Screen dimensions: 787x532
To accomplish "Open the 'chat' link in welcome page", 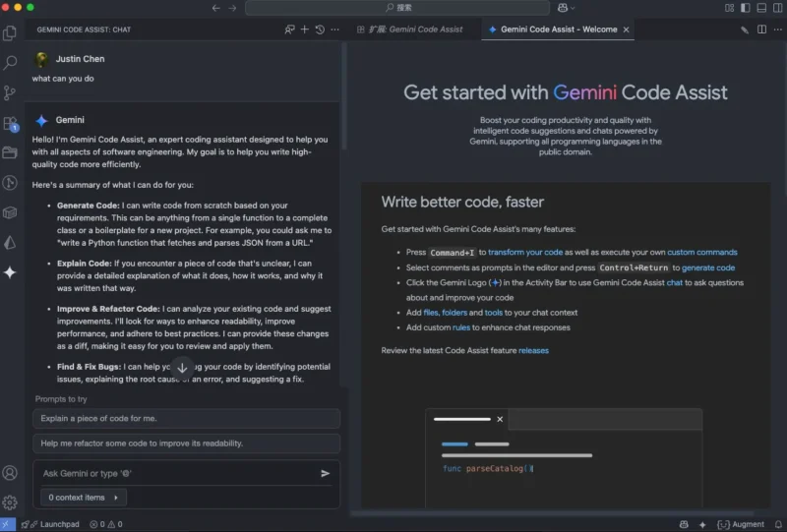I will (674, 282).
